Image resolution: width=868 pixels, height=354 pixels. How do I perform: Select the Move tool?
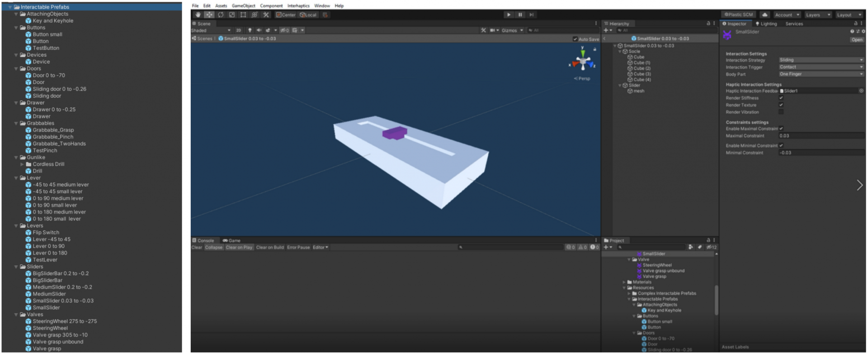coord(209,15)
